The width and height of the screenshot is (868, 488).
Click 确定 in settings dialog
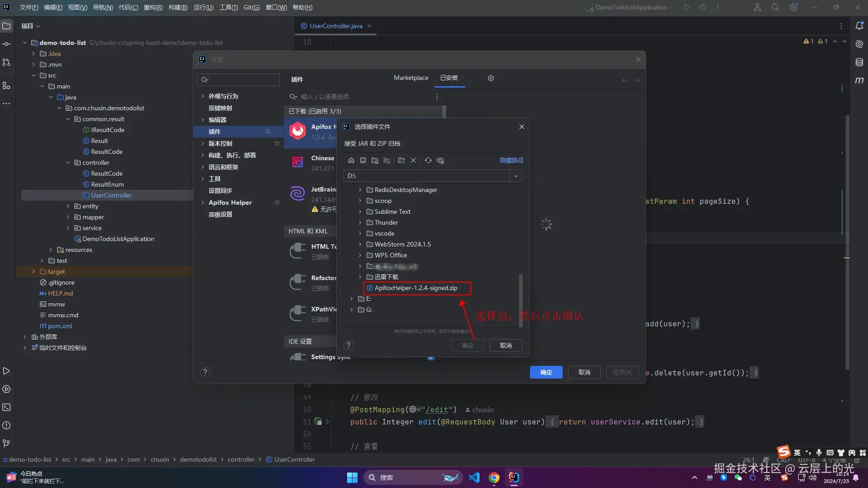tap(546, 372)
